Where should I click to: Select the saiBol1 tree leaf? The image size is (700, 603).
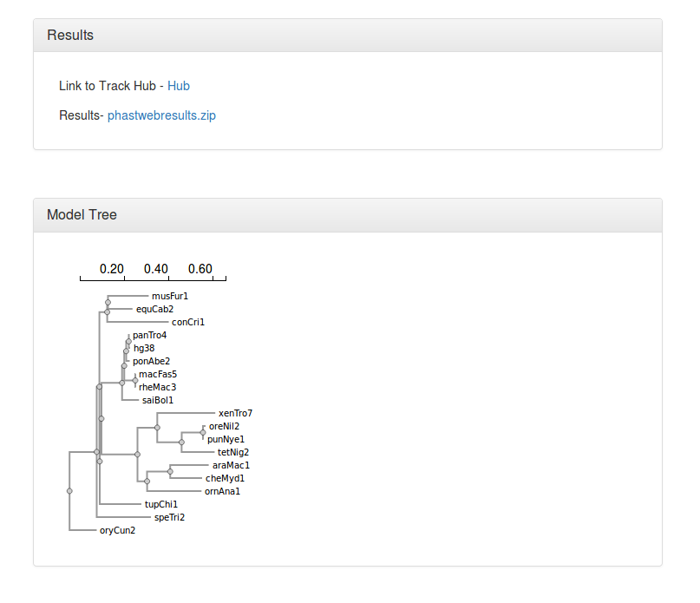tap(158, 400)
